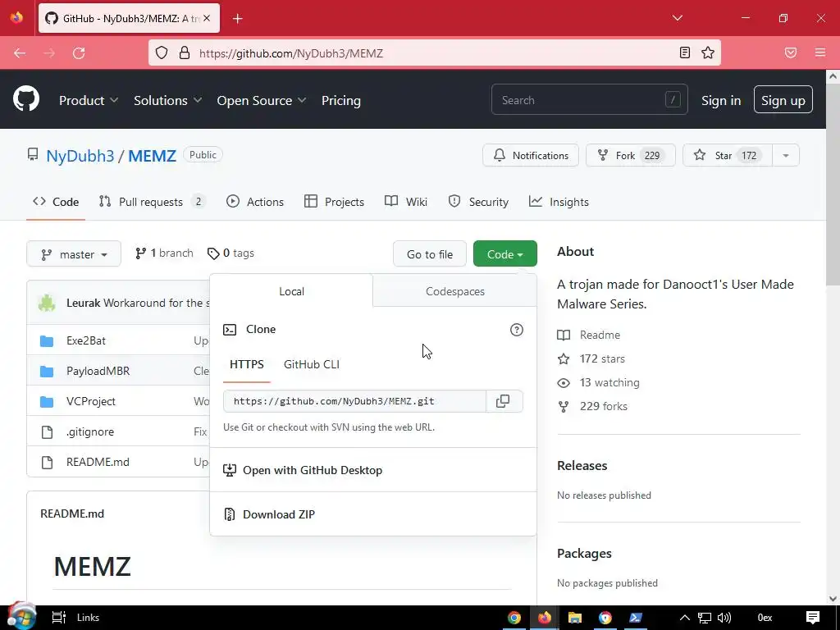The width and height of the screenshot is (840, 630).
Task: Select the clone URL text field
Action: (x=354, y=401)
